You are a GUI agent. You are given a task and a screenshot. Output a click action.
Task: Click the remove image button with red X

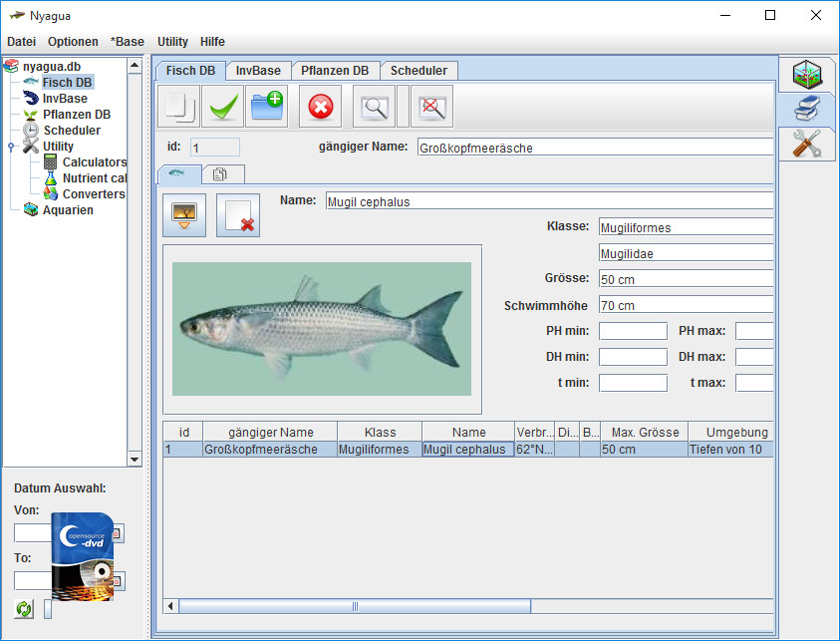238,214
